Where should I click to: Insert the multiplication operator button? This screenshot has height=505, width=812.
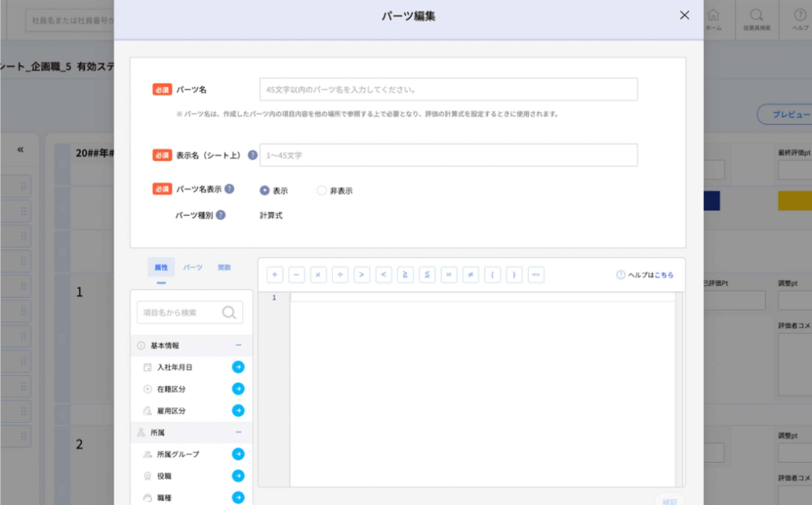318,274
